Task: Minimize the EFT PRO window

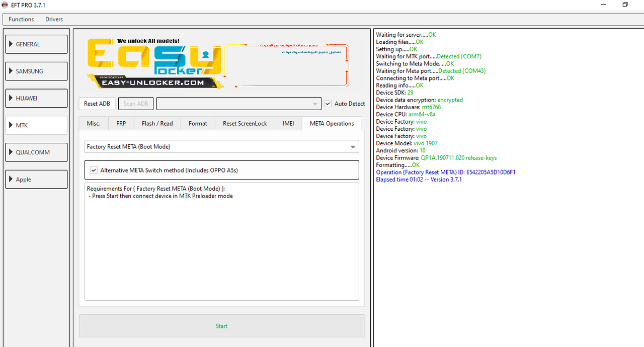Action: 603,5
